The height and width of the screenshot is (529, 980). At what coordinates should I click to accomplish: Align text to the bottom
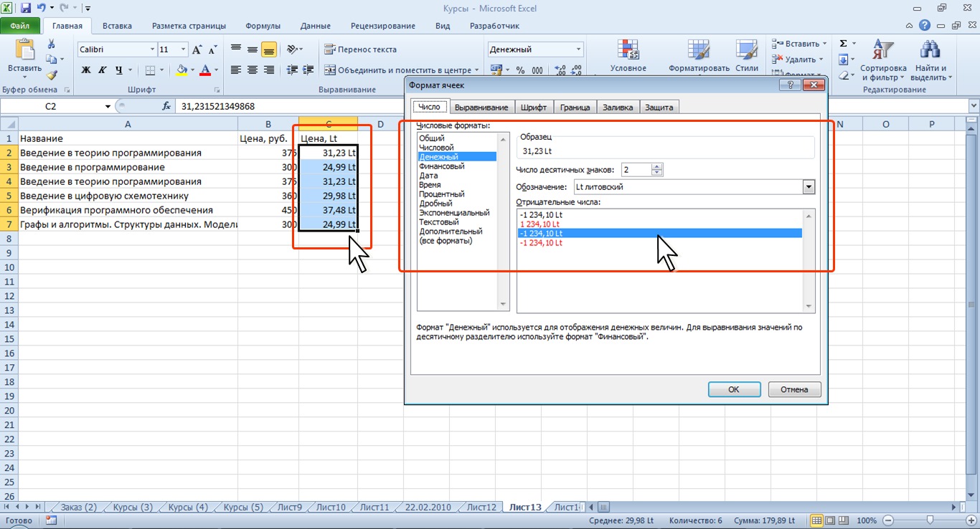coord(269,49)
